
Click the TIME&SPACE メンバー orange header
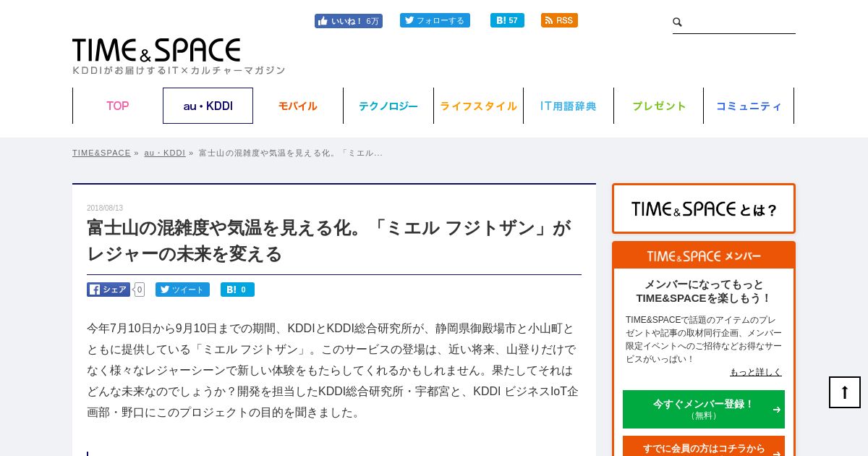tap(704, 256)
